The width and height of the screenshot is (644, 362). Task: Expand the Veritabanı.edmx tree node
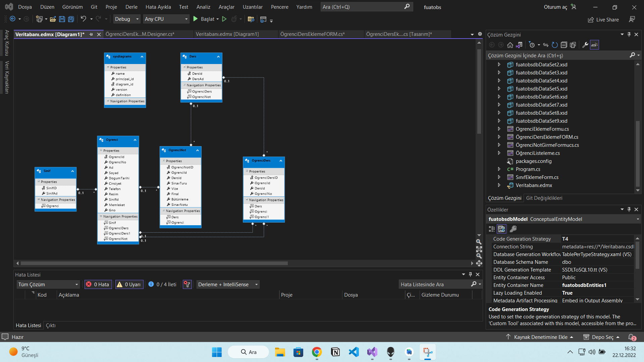tap(499, 185)
